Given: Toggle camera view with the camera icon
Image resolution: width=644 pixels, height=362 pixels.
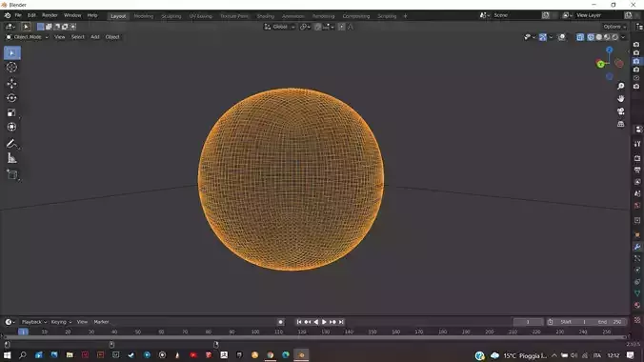Looking at the screenshot, I should [x=620, y=111].
